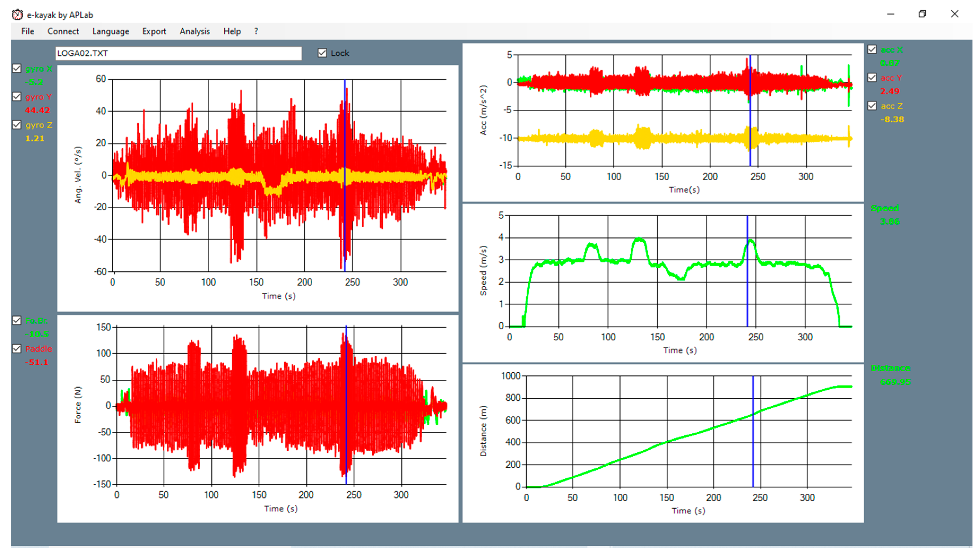Screen dimensions: 980x555
Task: Click the blue cursor line in angular velocity chart
Action: point(345,175)
